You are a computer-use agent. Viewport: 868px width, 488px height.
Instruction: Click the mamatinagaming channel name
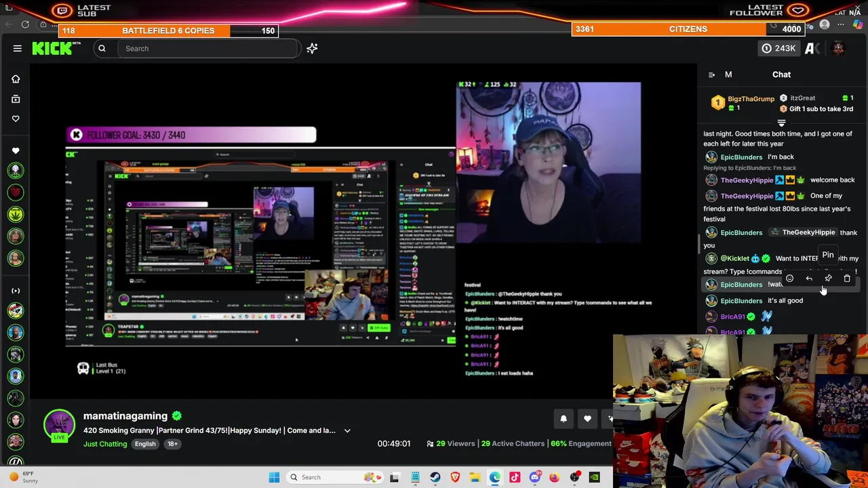[125, 416]
